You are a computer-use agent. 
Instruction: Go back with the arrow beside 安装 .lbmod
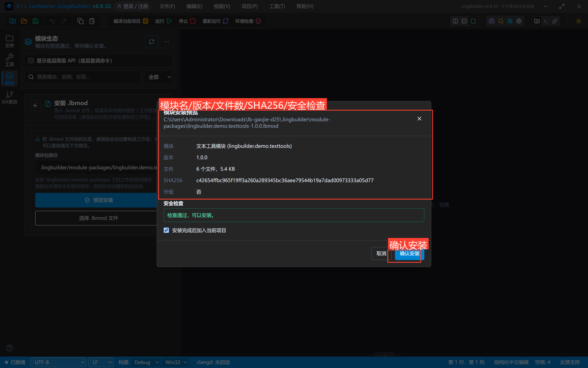pos(36,105)
